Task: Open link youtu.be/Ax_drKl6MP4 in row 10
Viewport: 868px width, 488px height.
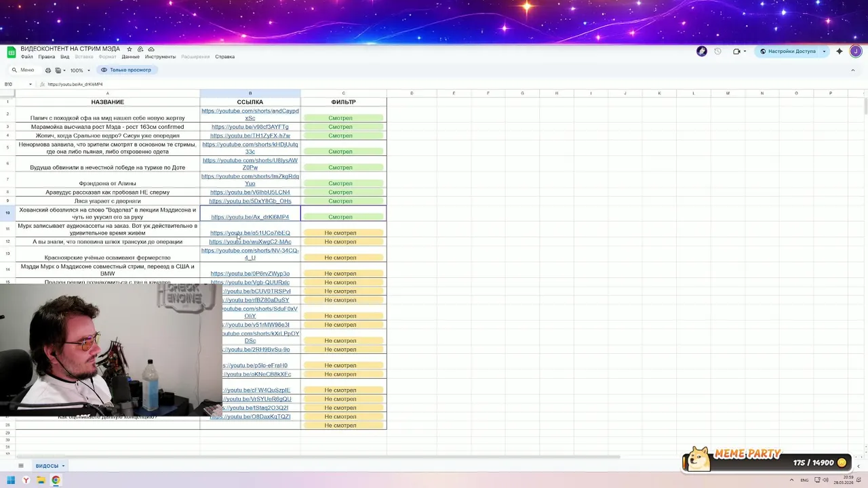Action: 250,217
